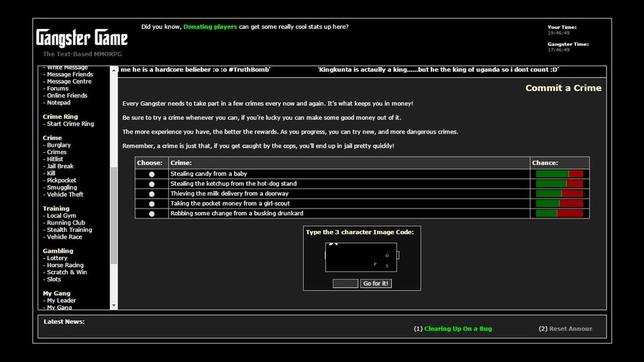This screenshot has height=362, width=644.
Task: Open the Burglary crime page
Action: tap(58, 145)
